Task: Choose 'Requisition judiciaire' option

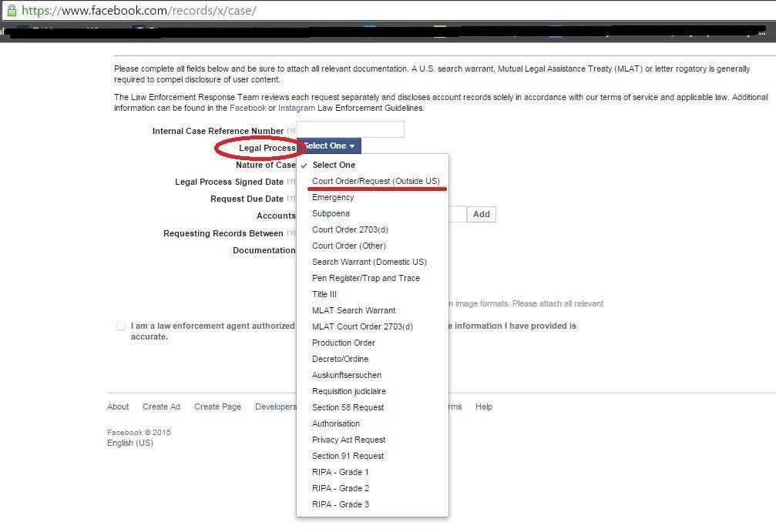Action: [372, 391]
